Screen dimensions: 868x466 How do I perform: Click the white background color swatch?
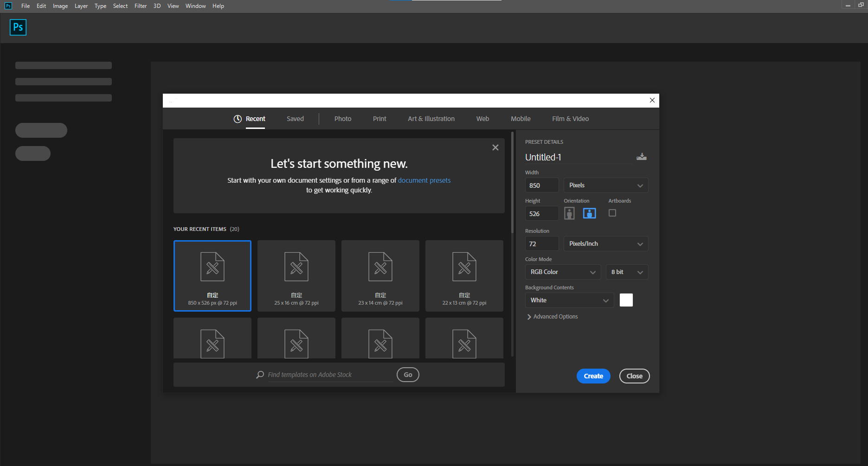(x=626, y=300)
